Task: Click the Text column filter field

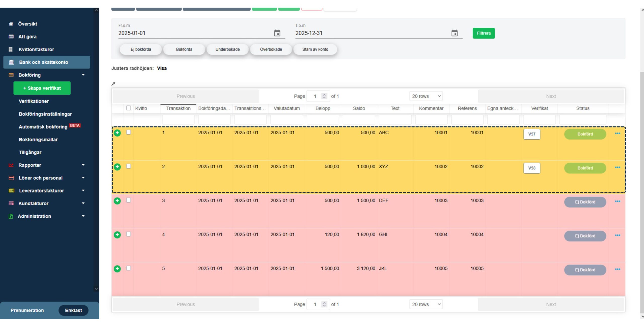Action: point(395,120)
